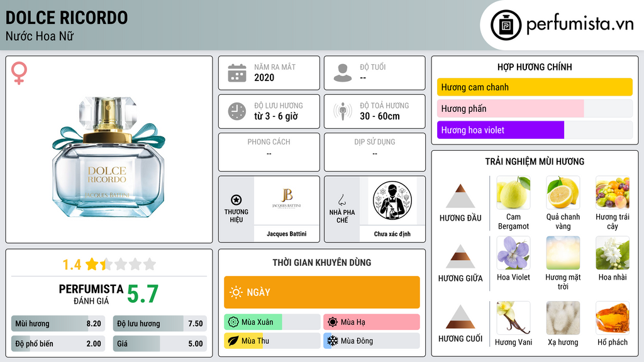This screenshot has height=362, width=644.
Task: Click the Hợp hương chính heading
Action: point(535,67)
